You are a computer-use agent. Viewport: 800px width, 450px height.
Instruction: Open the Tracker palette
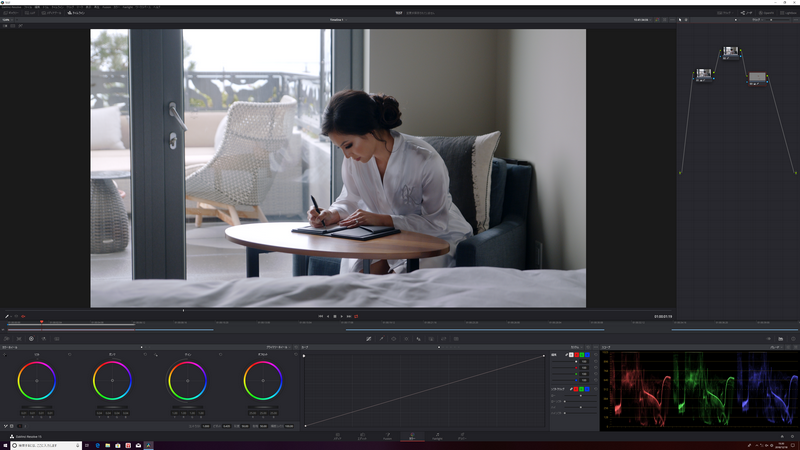[406, 339]
